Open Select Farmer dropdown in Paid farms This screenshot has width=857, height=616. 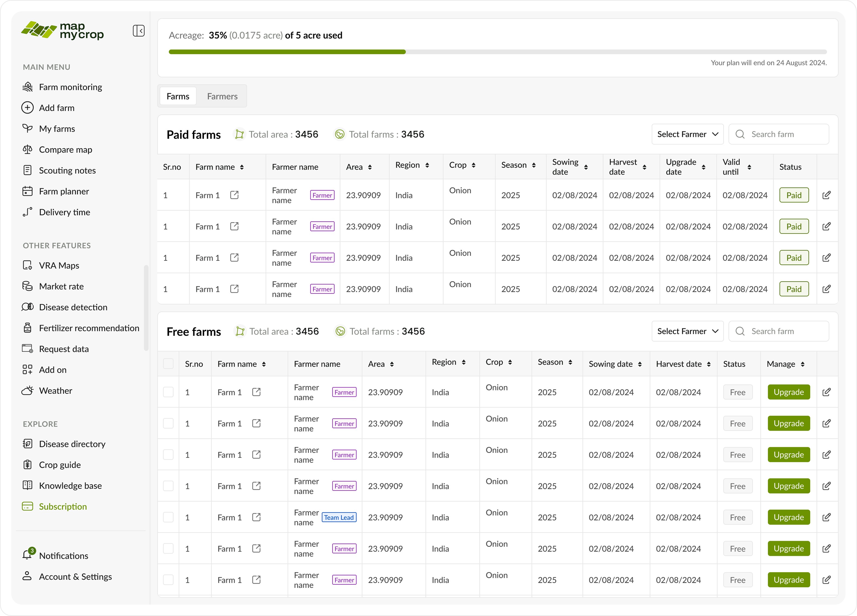coord(687,134)
